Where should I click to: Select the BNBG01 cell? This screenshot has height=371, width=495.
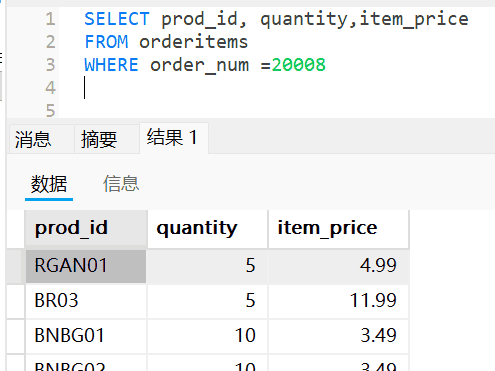pyautogui.click(x=86, y=336)
